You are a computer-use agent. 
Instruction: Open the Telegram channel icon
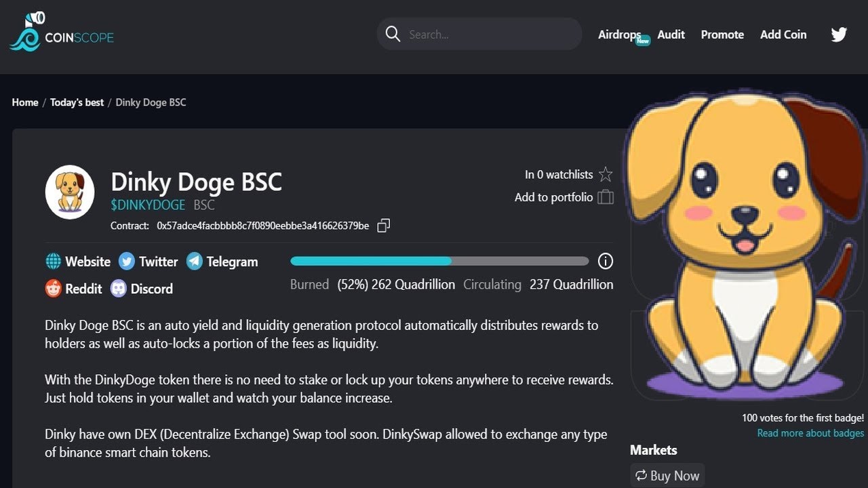click(195, 262)
